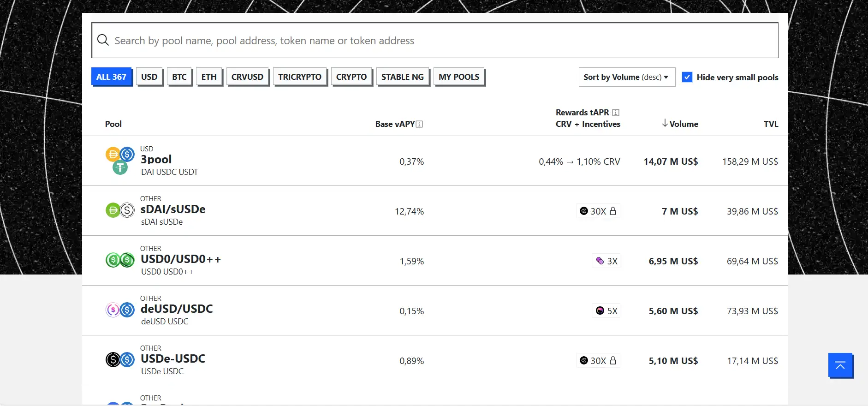This screenshot has width=868, height=406.
Task: Click the 5X points badge for deUSD/USDC
Action: point(606,311)
